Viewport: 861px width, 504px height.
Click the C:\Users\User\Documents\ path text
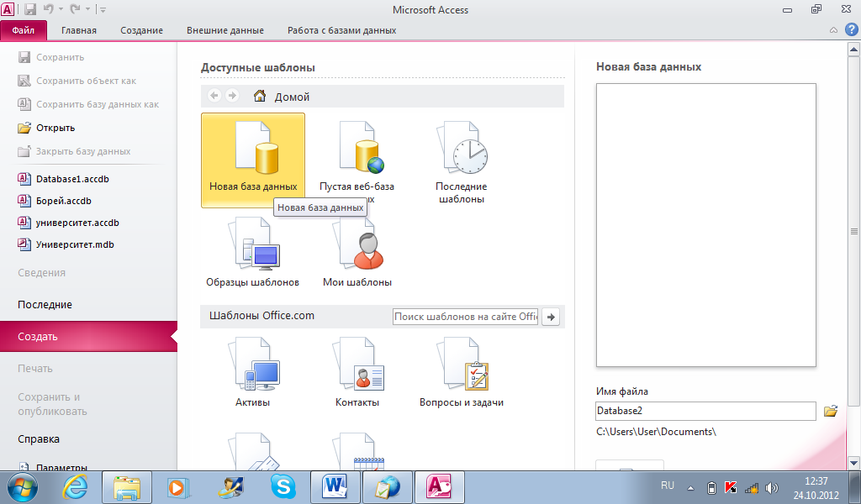(x=656, y=432)
